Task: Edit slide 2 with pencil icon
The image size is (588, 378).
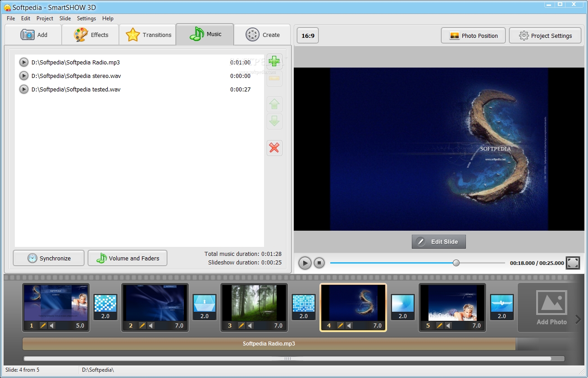Action: click(x=142, y=325)
